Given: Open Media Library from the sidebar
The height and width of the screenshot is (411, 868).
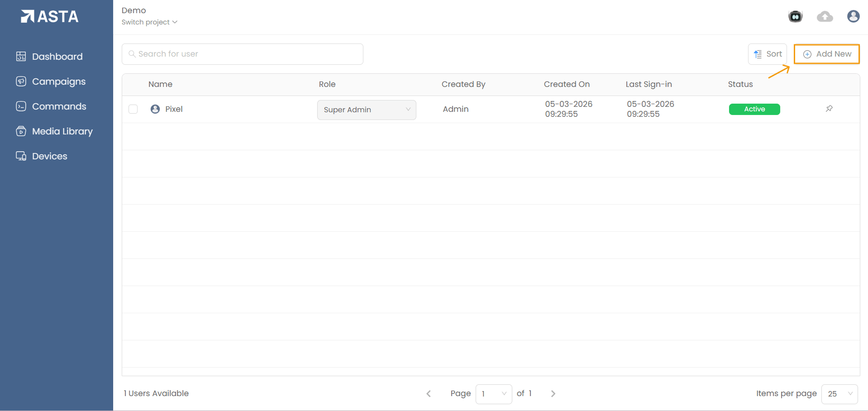Looking at the screenshot, I should tap(62, 131).
